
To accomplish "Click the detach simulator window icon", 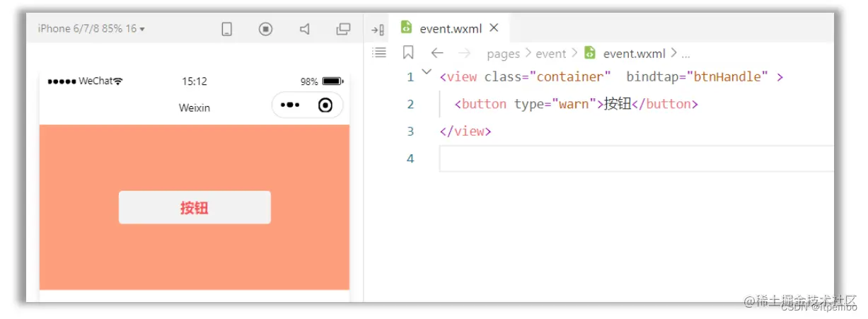I will click(x=343, y=29).
